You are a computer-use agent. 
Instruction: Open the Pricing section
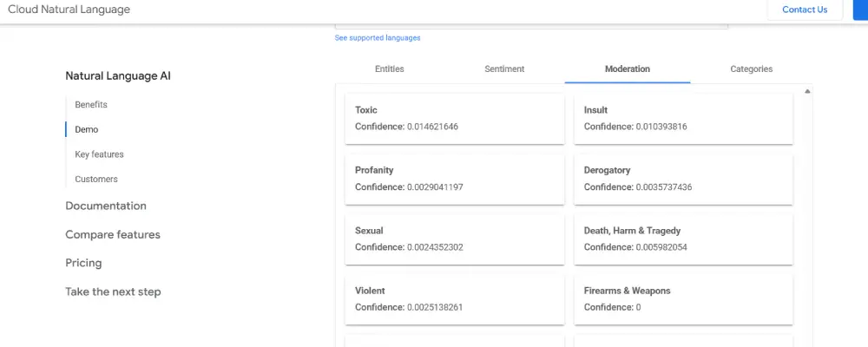click(83, 263)
